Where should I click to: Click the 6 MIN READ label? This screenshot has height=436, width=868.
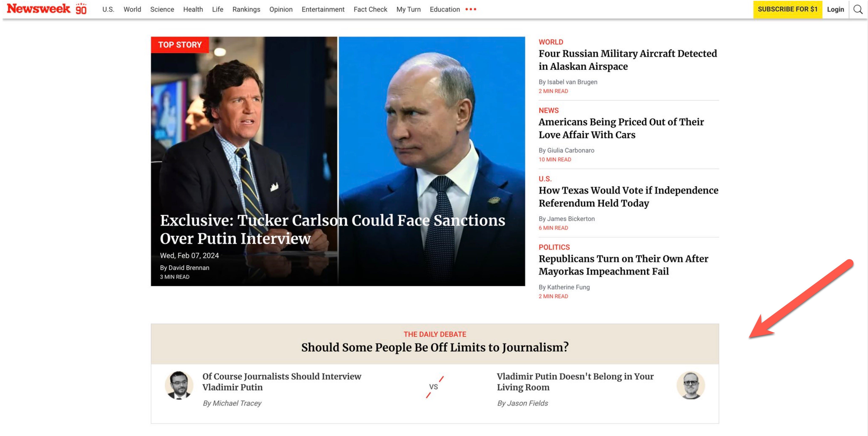coord(553,228)
